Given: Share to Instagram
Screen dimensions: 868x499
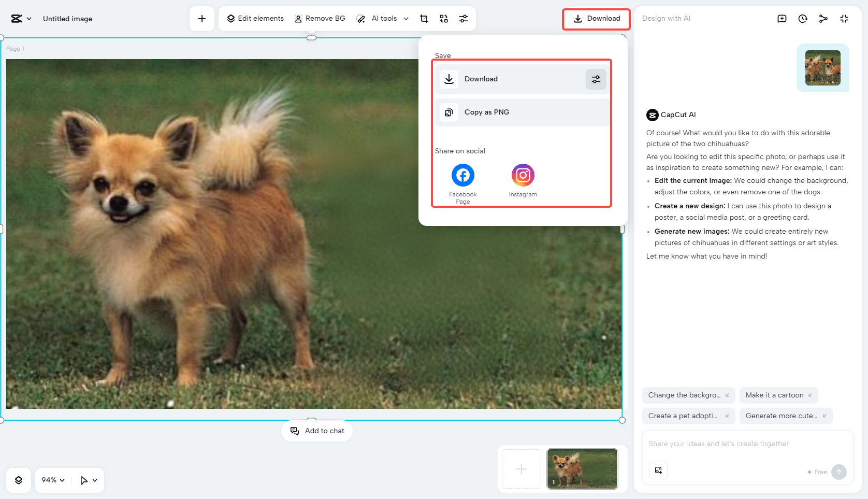Looking at the screenshot, I should [x=523, y=176].
